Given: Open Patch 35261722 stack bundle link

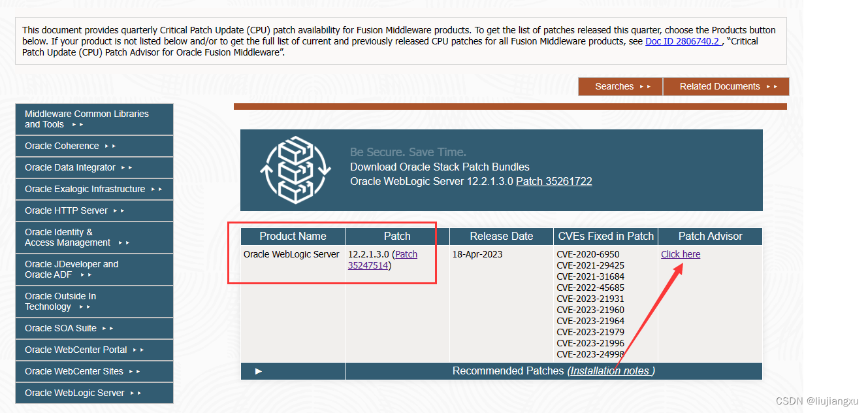Looking at the screenshot, I should (x=554, y=182).
